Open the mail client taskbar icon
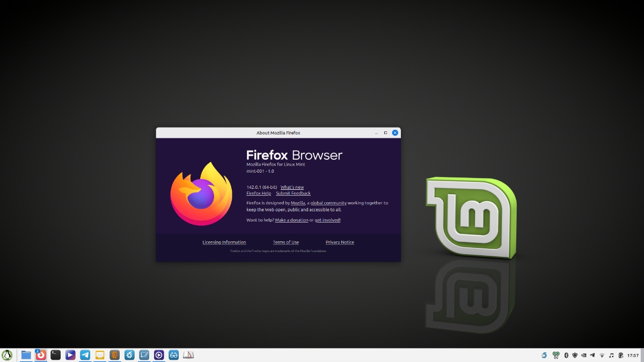Screen dimensions: 644x362 point(100,355)
